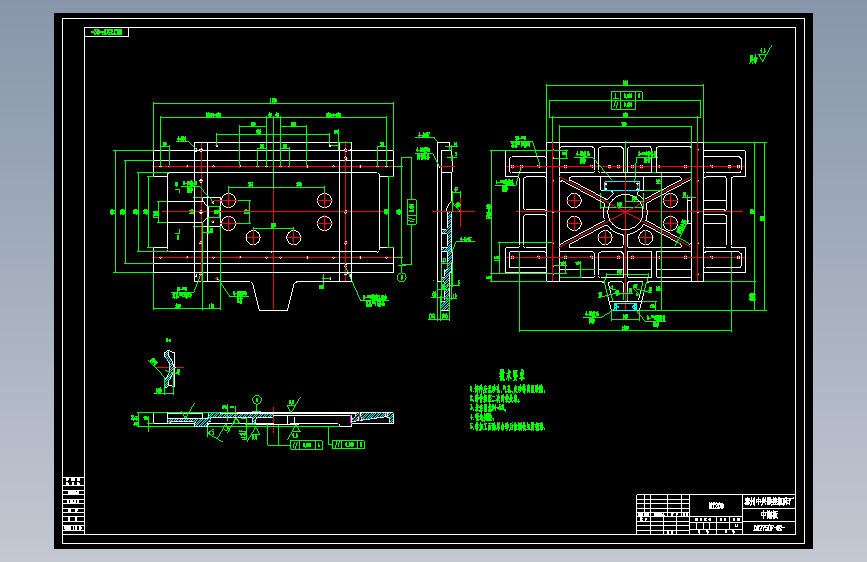The image size is (867, 562).
Task: Click the mirrored drawing number box in the sheet's upper-left corner
Action: tap(107, 32)
